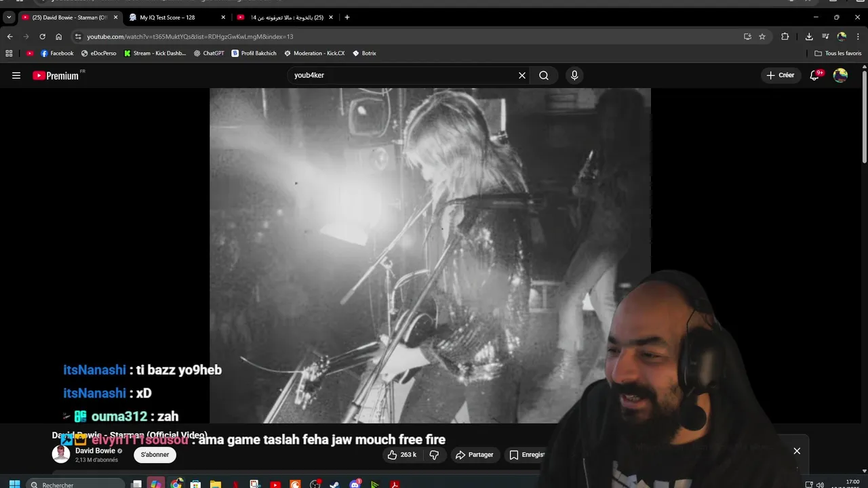Share the video via Partager
Screen dimensions: 868x488
474,455
